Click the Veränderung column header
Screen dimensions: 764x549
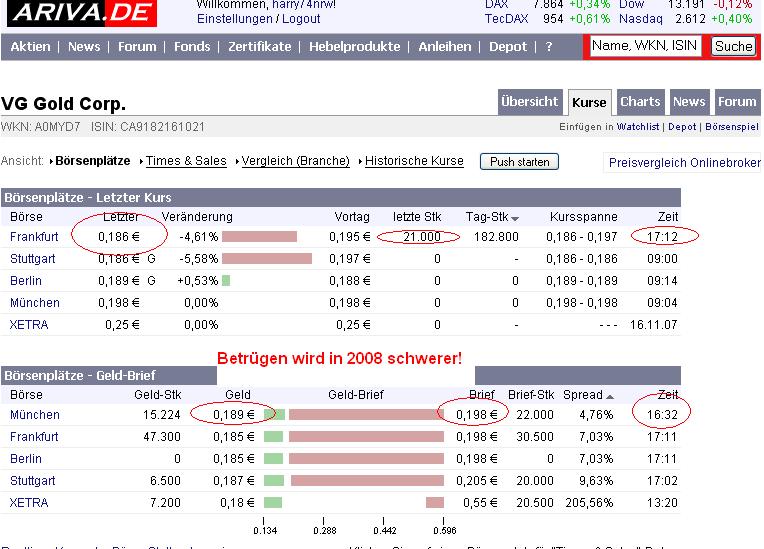click(x=197, y=217)
